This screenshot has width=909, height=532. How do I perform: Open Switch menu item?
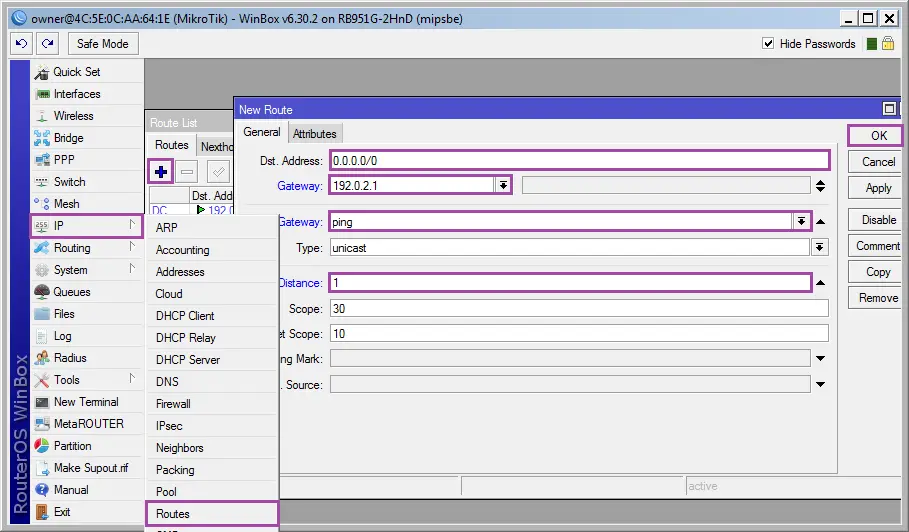click(87, 182)
